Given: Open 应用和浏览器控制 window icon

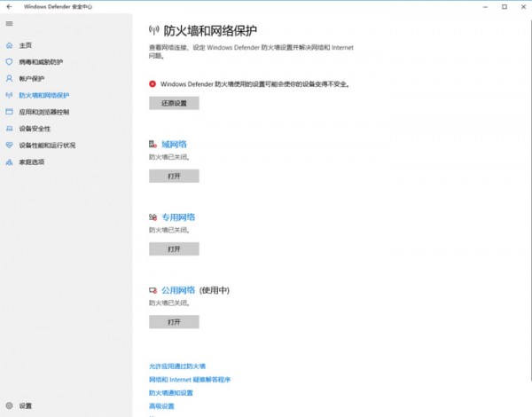Looking at the screenshot, I should (x=10, y=112).
